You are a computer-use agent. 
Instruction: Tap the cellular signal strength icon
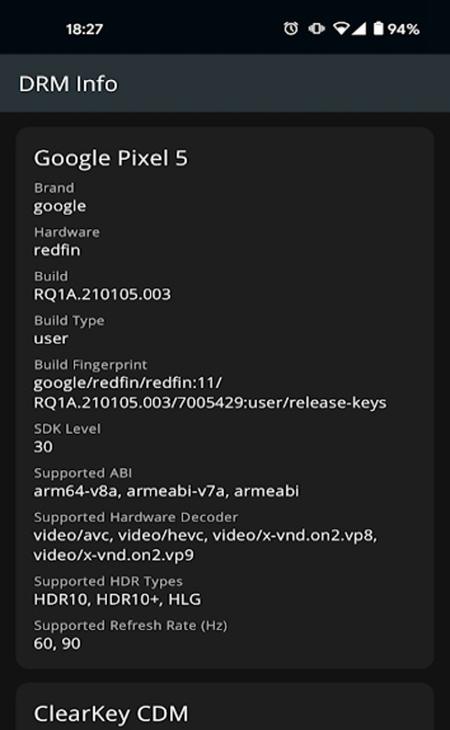click(x=359, y=29)
